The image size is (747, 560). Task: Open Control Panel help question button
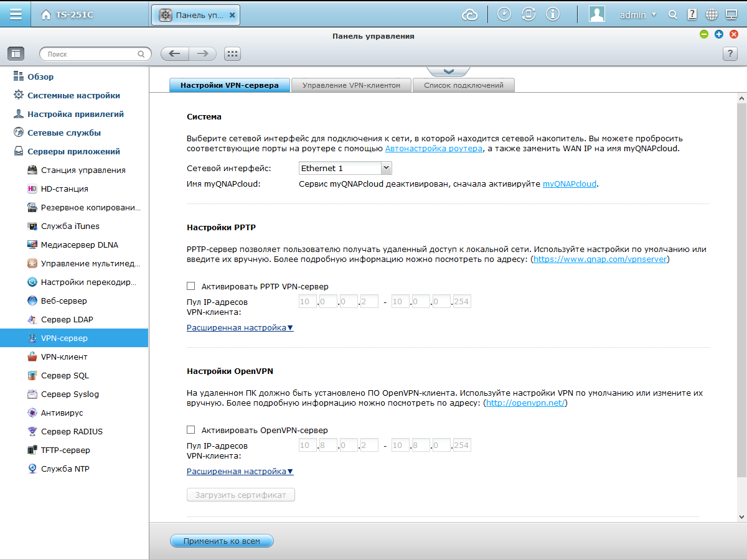pyautogui.click(x=730, y=54)
